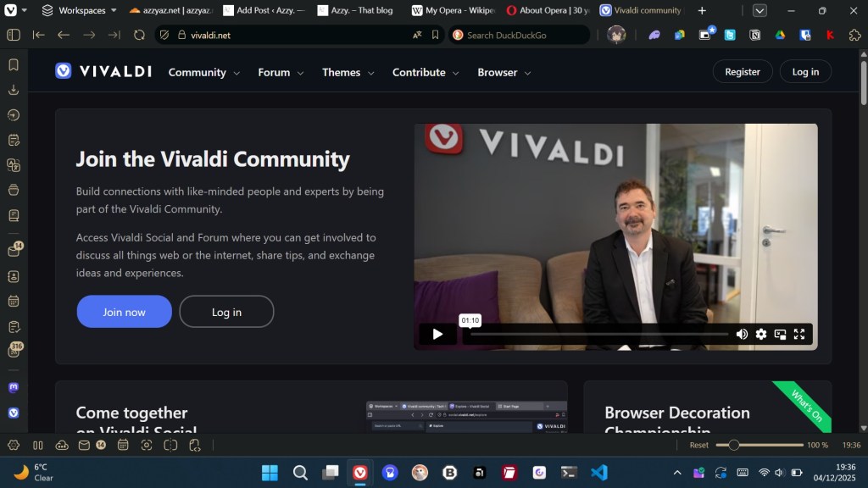Capture the page with the camera icon
The height and width of the screenshot is (488, 868).
click(x=147, y=445)
